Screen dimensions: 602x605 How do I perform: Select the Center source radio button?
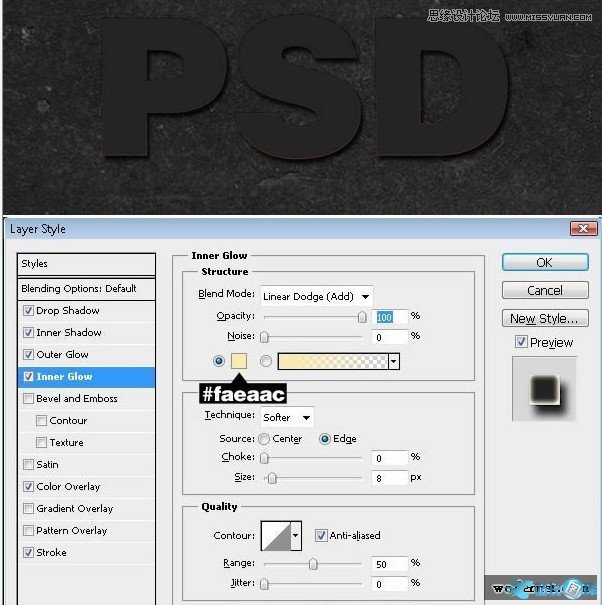point(264,439)
